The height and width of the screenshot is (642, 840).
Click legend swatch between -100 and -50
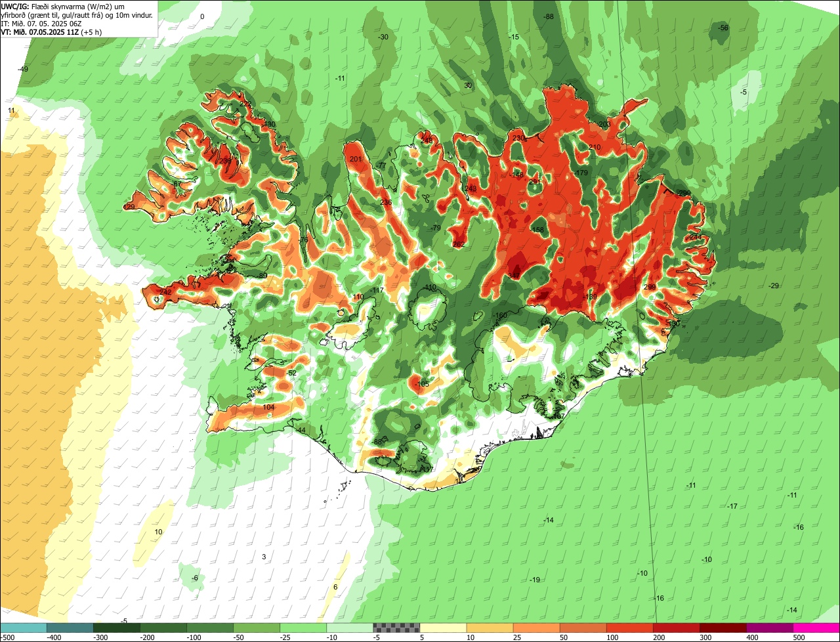(x=210, y=628)
